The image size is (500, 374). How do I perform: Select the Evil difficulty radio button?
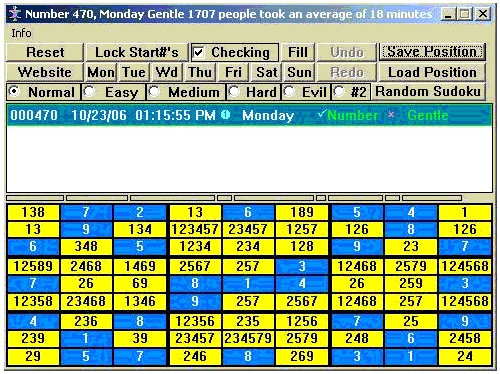click(x=289, y=92)
